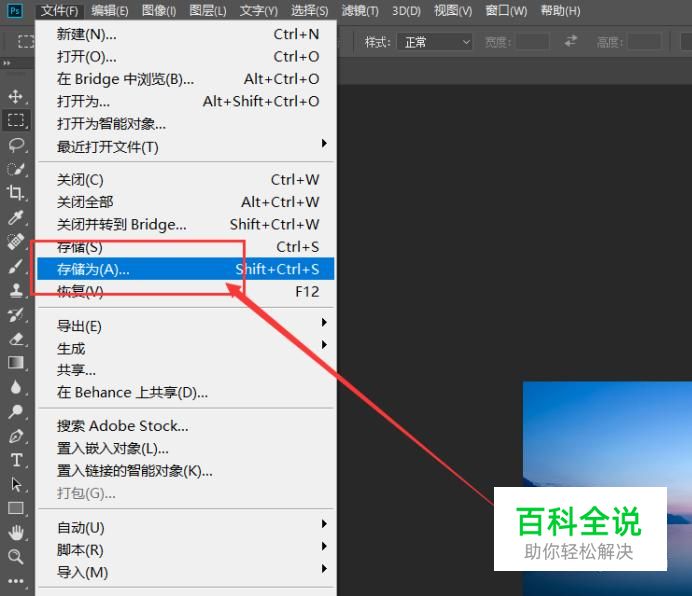The width and height of the screenshot is (692, 596).
Task: Choose 共享... menu entry
Action: click(x=185, y=370)
